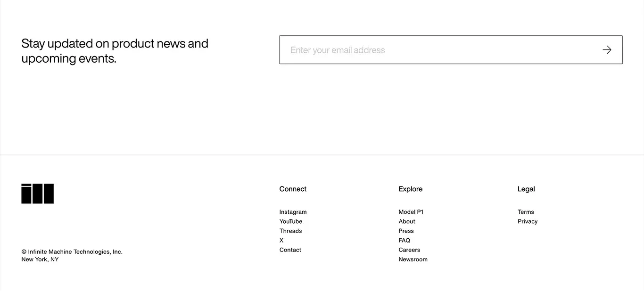This screenshot has height=291, width=644.
Task: Open the X social link
Action: coord(281,240)
